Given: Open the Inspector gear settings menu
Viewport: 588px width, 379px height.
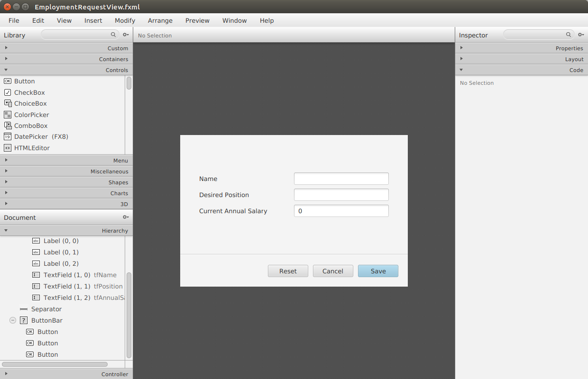Looking at the screenshot, I should (580, 35).
